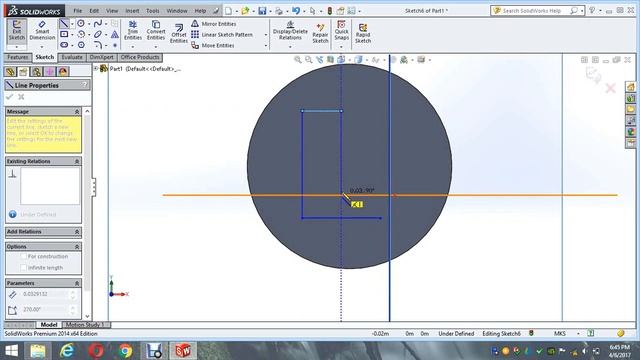Open the Edit menu
This screenshot has height=360, width=640.
point(94,11)
